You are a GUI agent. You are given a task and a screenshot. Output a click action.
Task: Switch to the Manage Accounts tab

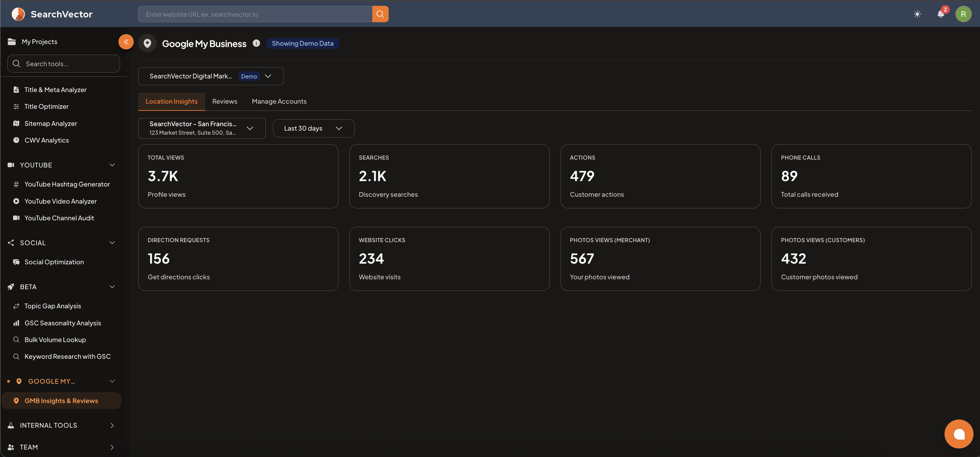pyautogui.click(x=279, y=102)
